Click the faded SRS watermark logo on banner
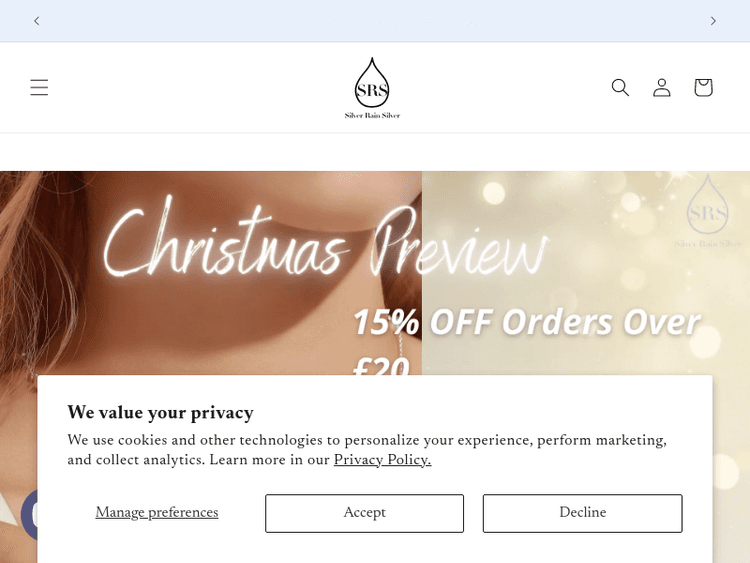 point(707,211)
